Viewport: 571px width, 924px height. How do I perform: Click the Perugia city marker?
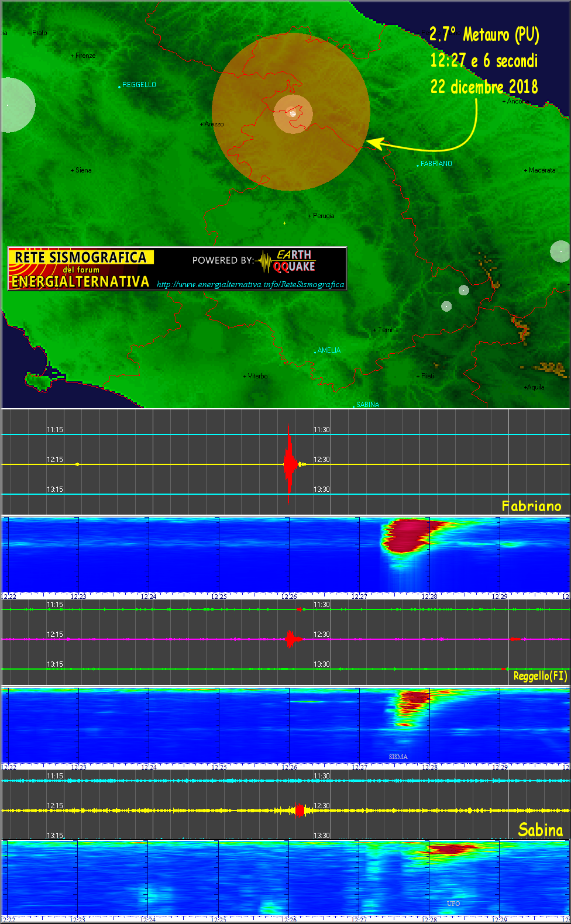309,216
